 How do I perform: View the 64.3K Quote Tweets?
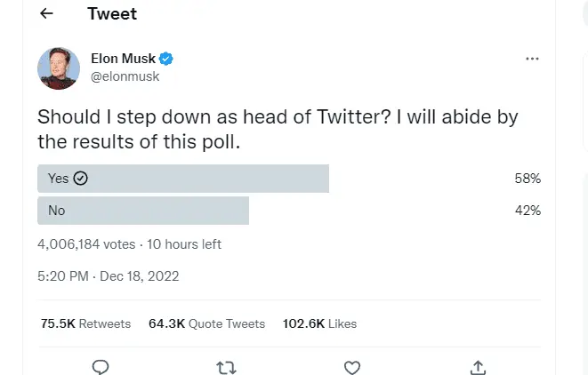206,323
